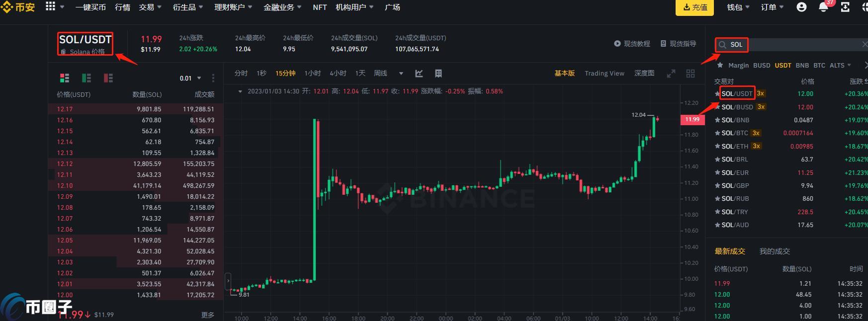This screenshot has width=868, height=321.
Task: Open the 钱包 wallet dropdown
Action: pyautogui.click(x=738, y=7)
